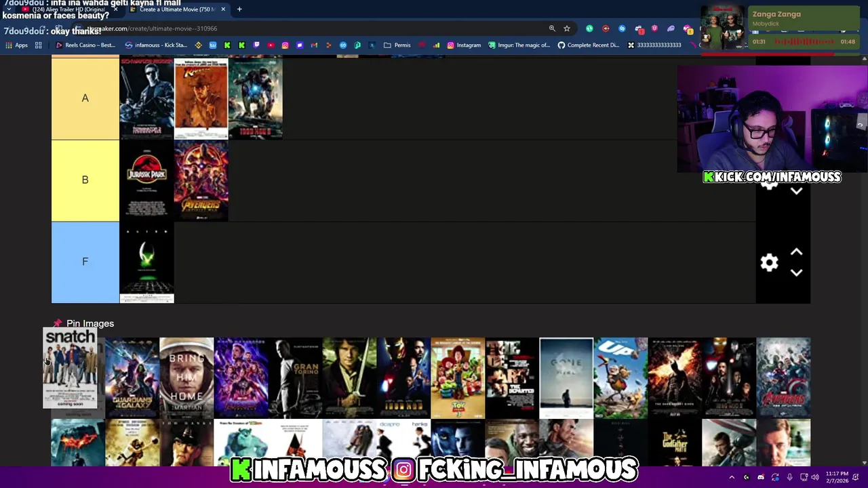Open the infamouss - Kick bookmark
Screen dimensions: 868x488
coord(156,45)
